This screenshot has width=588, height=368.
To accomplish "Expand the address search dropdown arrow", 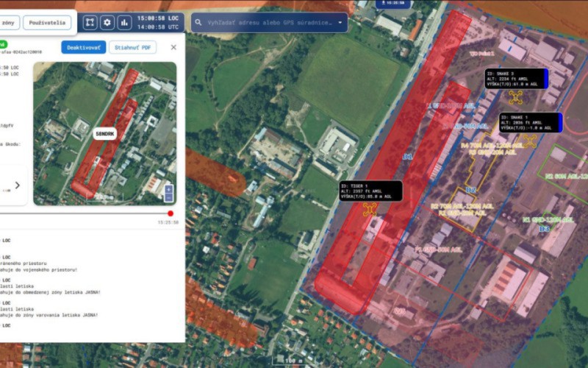I will click(x=340, y=22).
